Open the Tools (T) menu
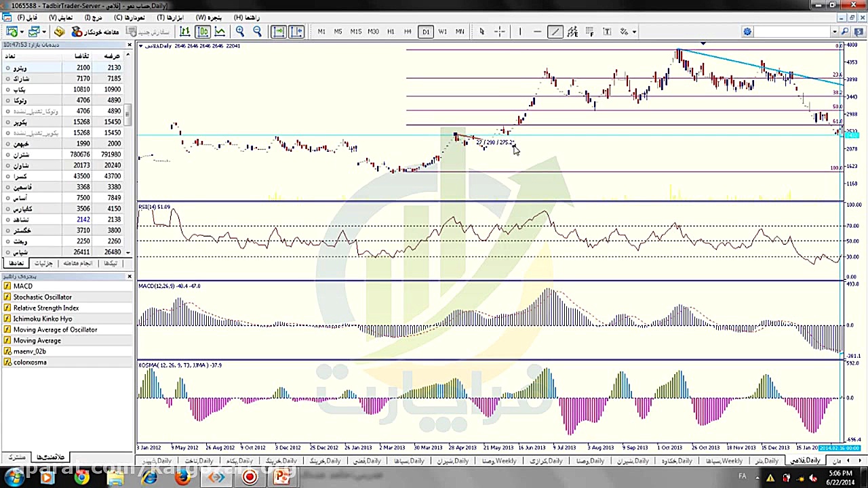This screenshot has width=868, height=488. tap(170, 17)
